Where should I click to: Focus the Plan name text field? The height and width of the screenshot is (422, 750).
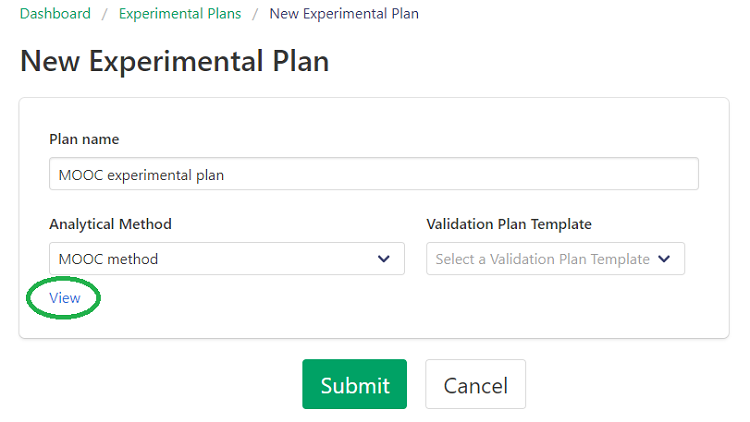point(373,174)
